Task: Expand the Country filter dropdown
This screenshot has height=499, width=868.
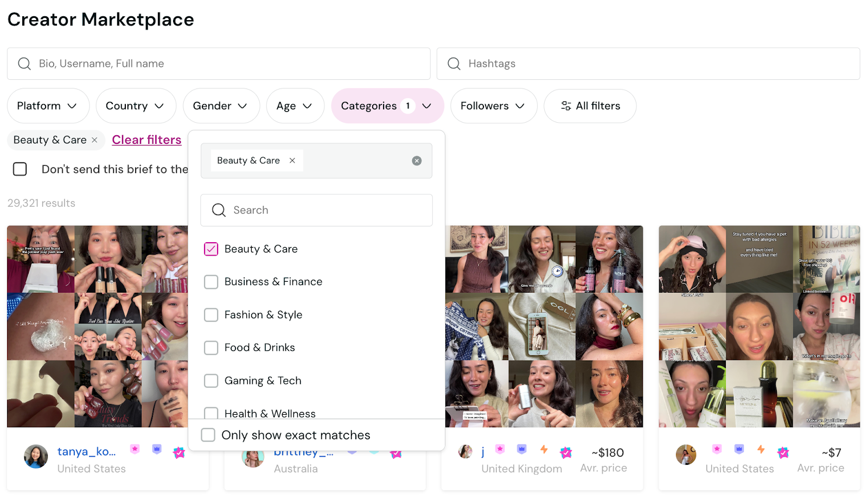Action: coord(136,106)
